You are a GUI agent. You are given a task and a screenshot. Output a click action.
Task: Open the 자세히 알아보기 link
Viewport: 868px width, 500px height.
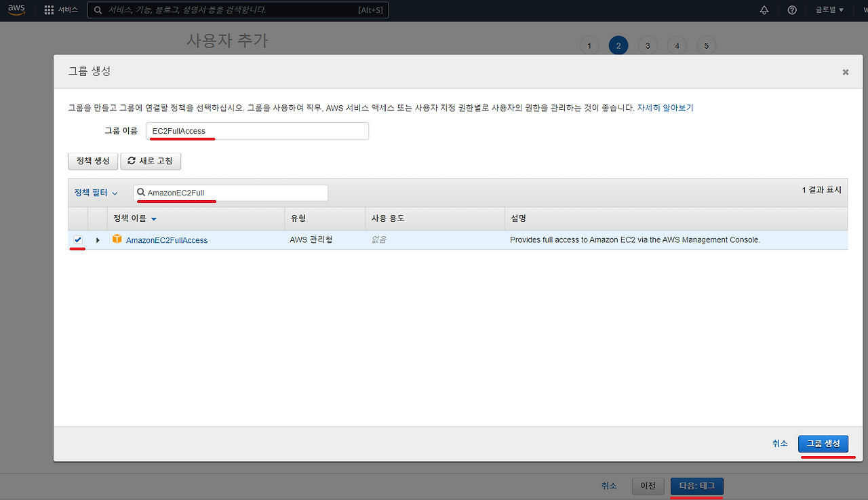[x=665, y=108]
